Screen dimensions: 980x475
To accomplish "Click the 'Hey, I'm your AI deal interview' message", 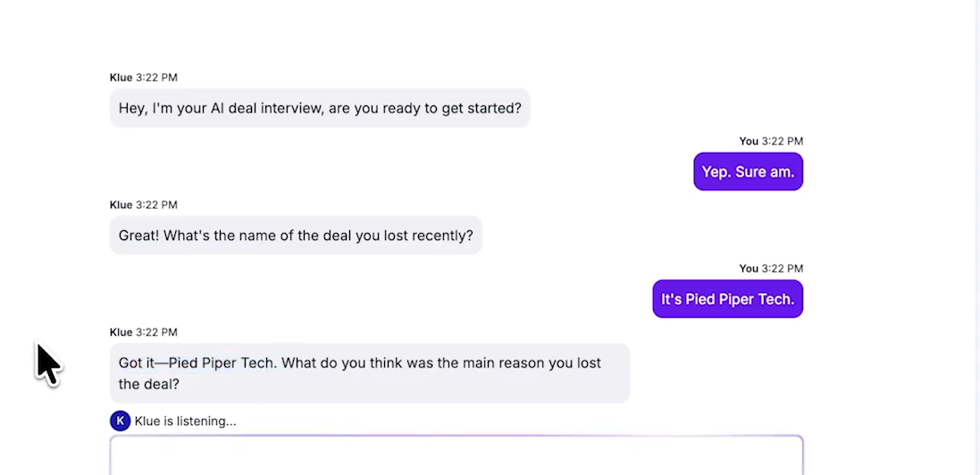I will [x=320, y=108].
